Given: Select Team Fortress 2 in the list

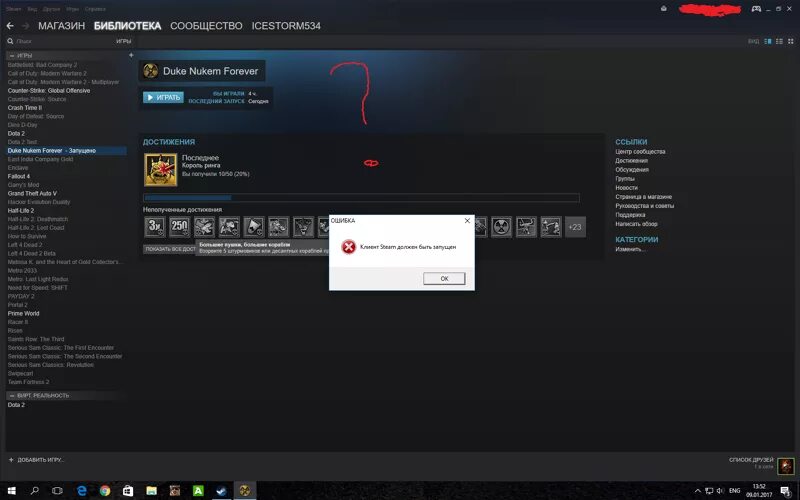Looking at the screenshot, I should click(28, 382).
